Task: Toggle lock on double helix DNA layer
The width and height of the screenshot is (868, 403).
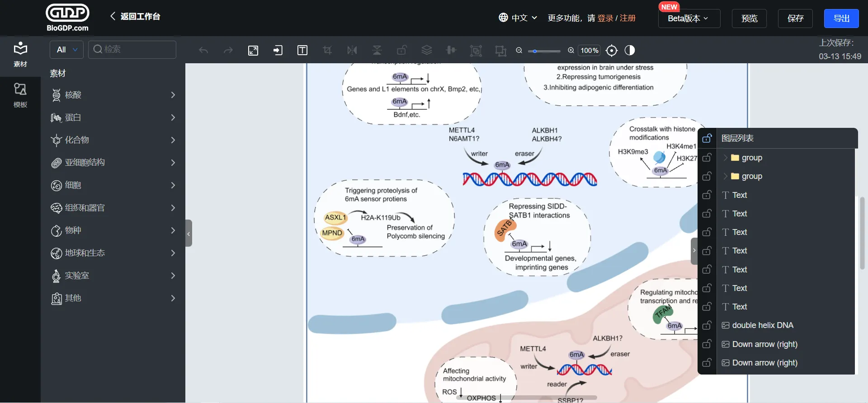Action: point(707,325)
